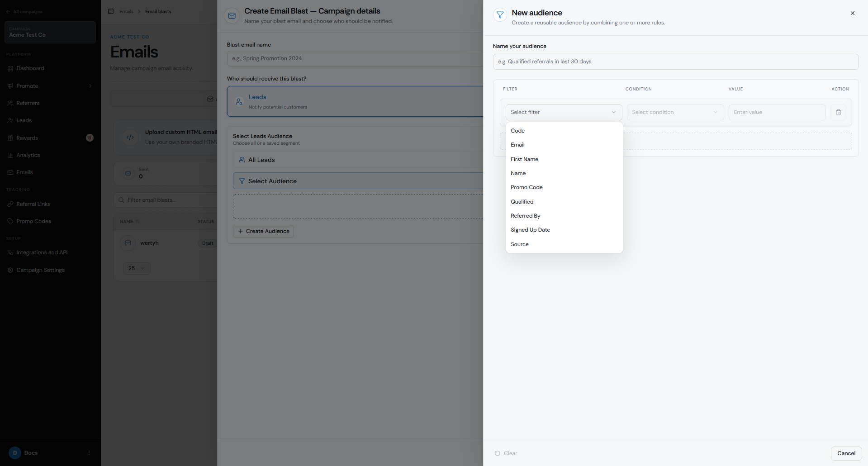The image size is (868, 466).
Task: Click the Docs label in sidebar footer
Action: point(31,453)
